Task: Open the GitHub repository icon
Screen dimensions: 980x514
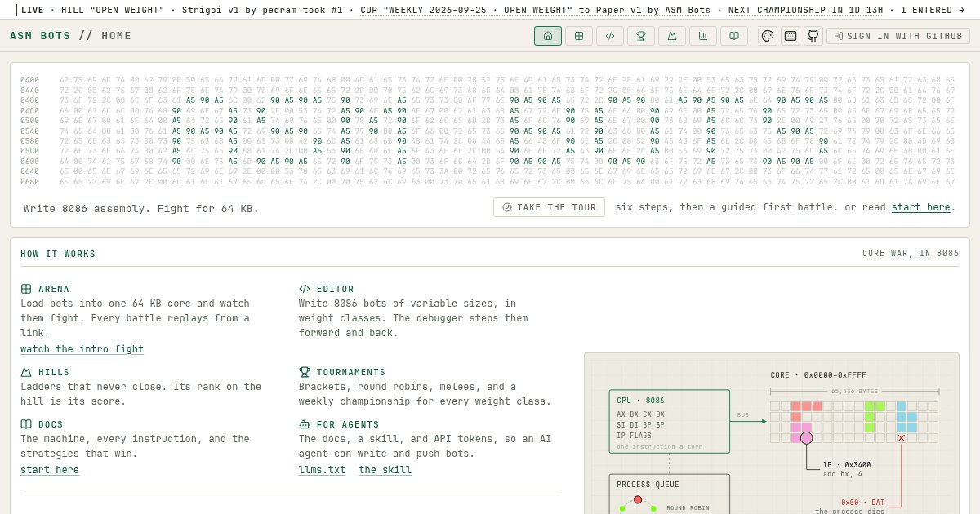Action: point(813,36)
